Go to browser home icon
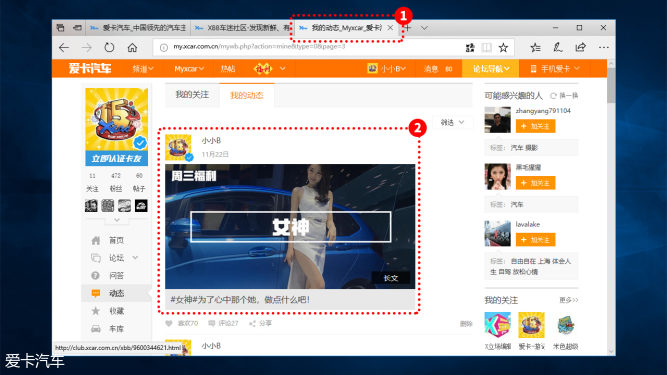The image size is (667, 375). point(132,48)
